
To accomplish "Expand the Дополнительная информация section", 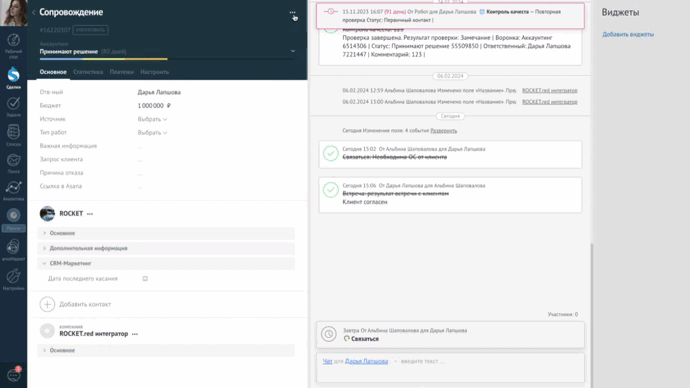I will 166,248.
